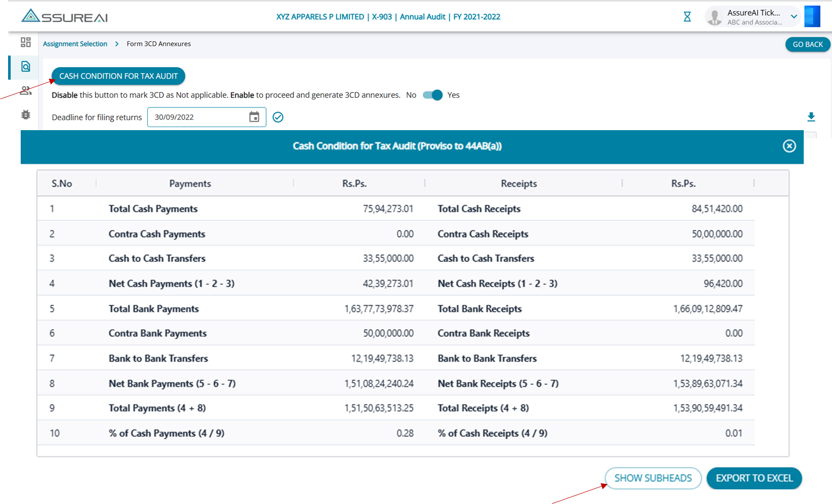Select Net Cash Payments (1 - 2 - 3)
832x504 pixels.
[x=172, y=284]
